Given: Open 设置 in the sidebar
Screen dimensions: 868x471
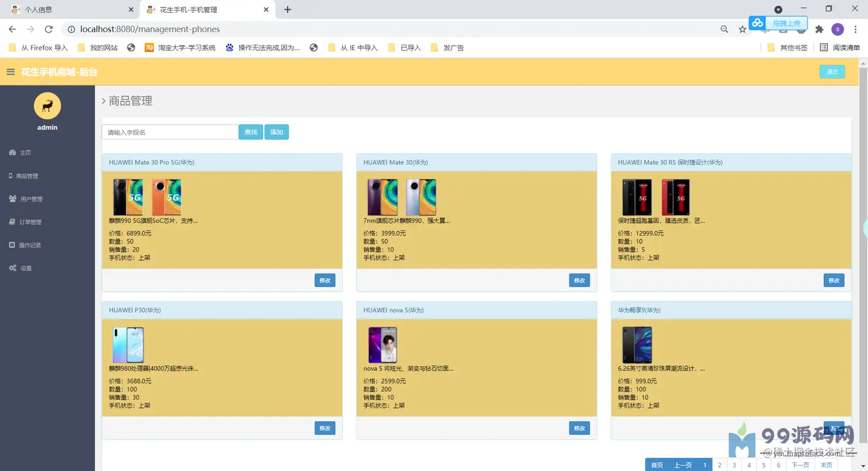Looking at the screenshot, I should click(21, 268).
